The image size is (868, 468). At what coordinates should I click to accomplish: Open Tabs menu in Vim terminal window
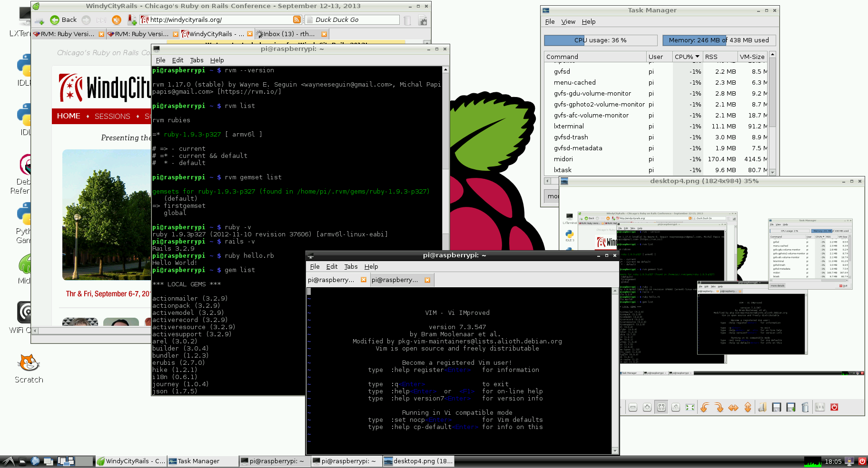point(351,267)
